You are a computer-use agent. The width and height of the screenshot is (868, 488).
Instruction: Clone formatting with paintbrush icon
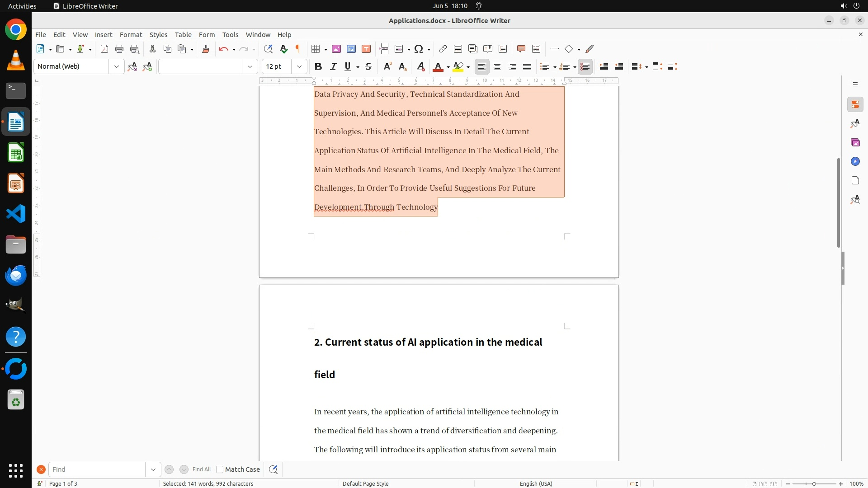205,49
